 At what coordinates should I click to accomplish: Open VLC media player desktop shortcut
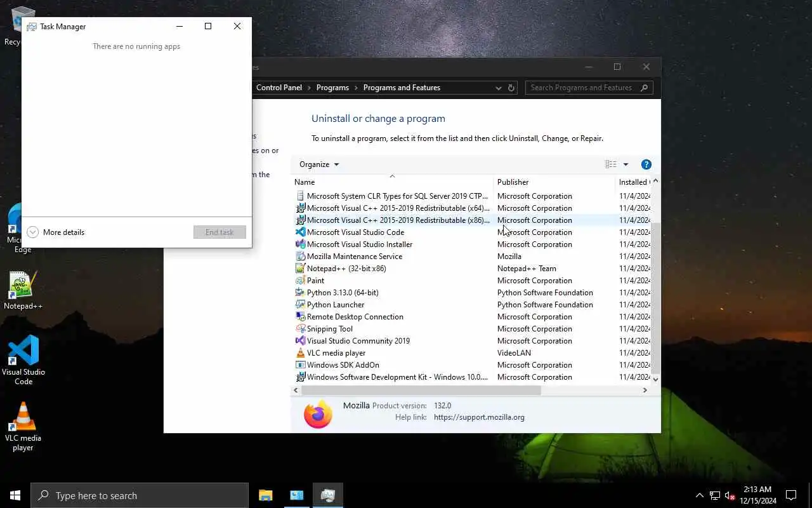23,427
